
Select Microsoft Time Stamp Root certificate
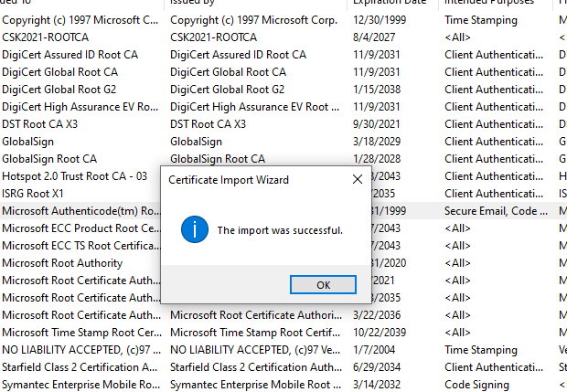80,332
